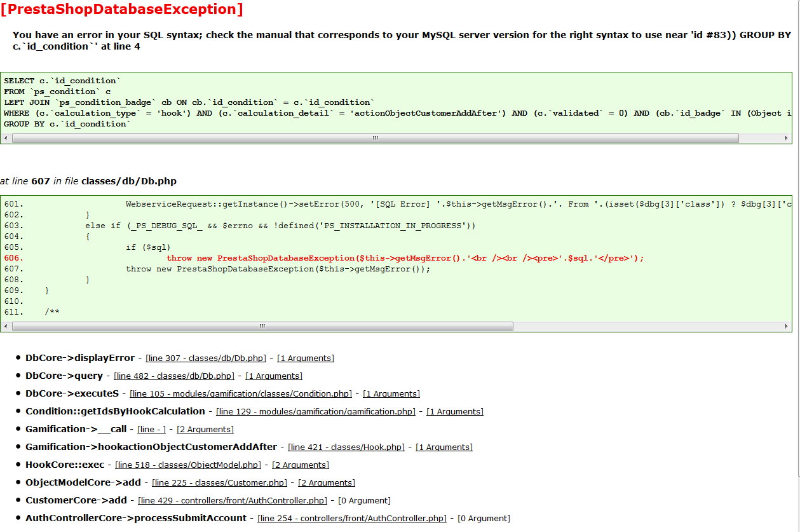
Task: Click 'ObjectModelCore->add' stack entry name
Action: 83,482
